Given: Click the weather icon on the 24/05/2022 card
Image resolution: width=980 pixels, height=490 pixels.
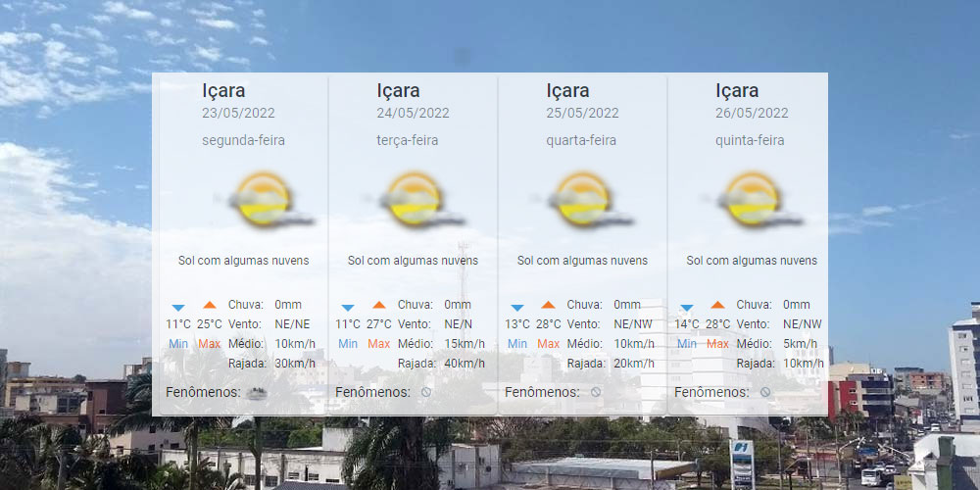Looking at the screenshot, I should (x=413, y=200).
